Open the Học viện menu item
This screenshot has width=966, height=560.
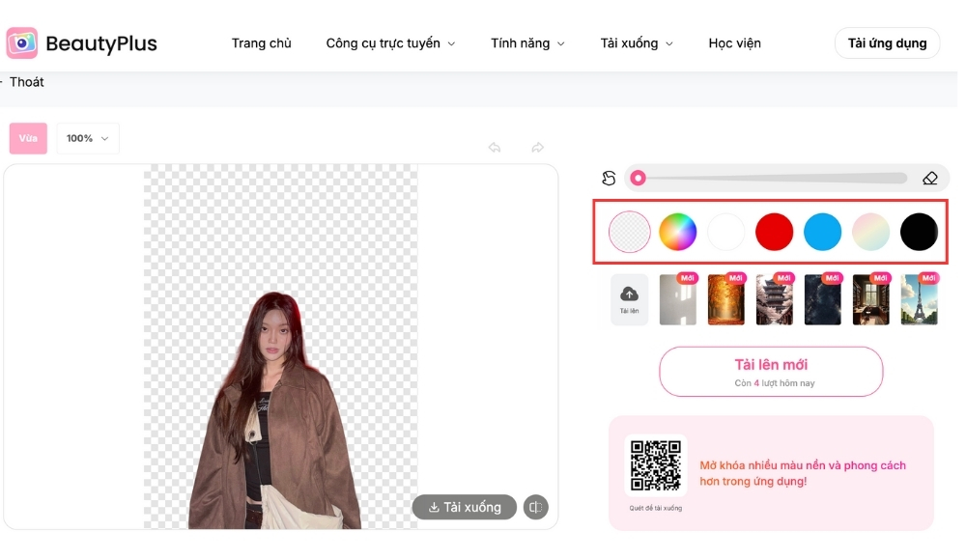tap(734, 43)
